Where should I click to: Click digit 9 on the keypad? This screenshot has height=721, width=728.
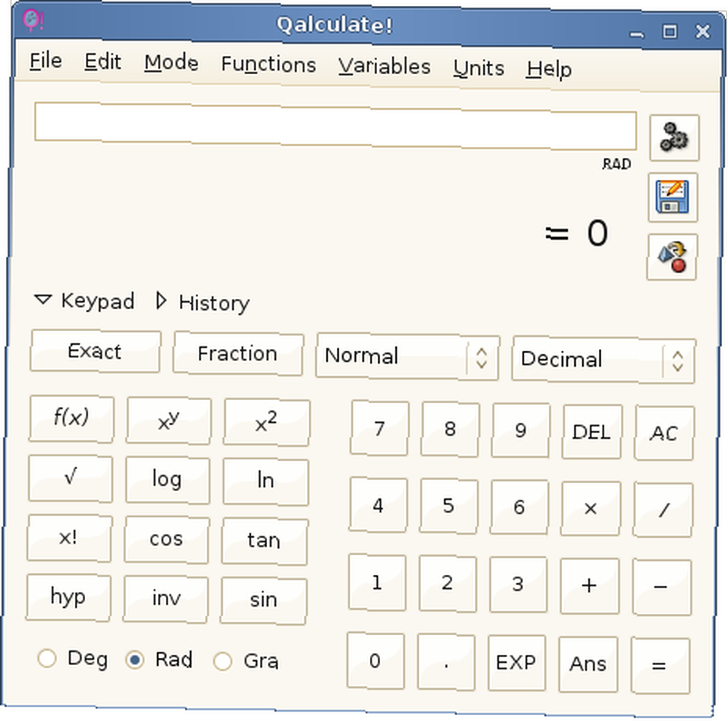[521, 431]
